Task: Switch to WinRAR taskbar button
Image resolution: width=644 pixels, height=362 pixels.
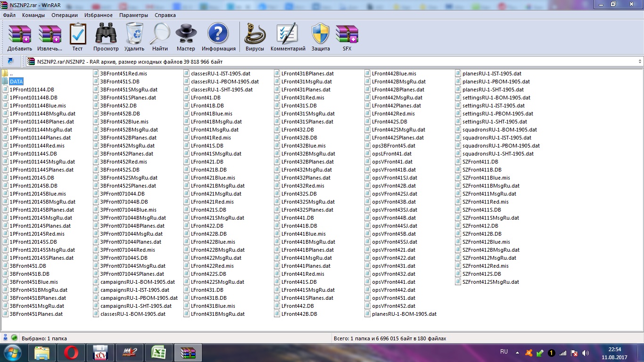Action: click(x=188, y=353)
